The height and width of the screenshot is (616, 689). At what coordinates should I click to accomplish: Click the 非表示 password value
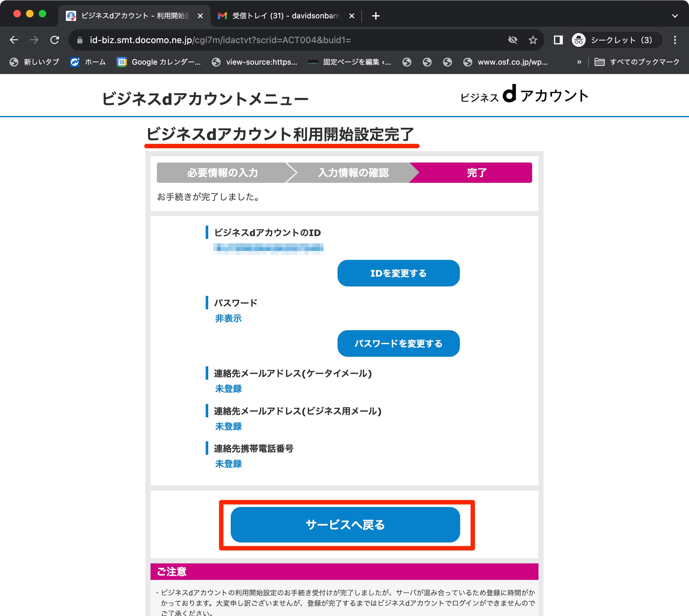pos(228,318)
